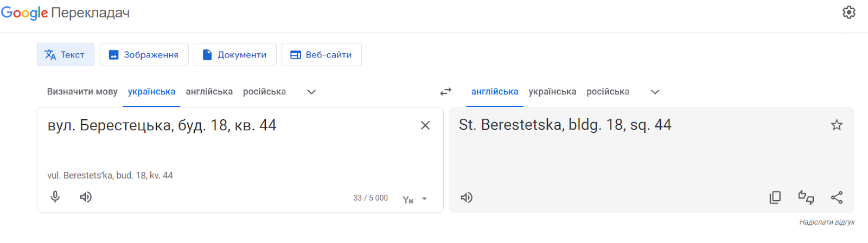
Task: Save translation with the star icon
Action: (x=837, y=125)
